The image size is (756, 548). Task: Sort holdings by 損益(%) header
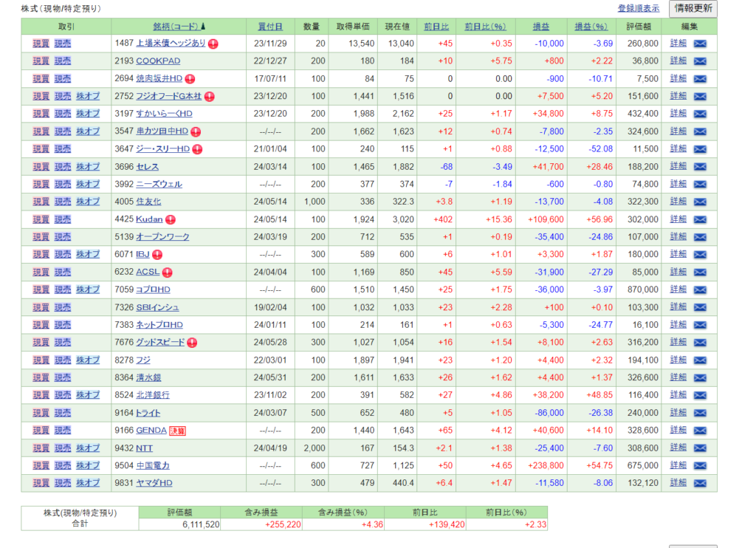(592, 27)
